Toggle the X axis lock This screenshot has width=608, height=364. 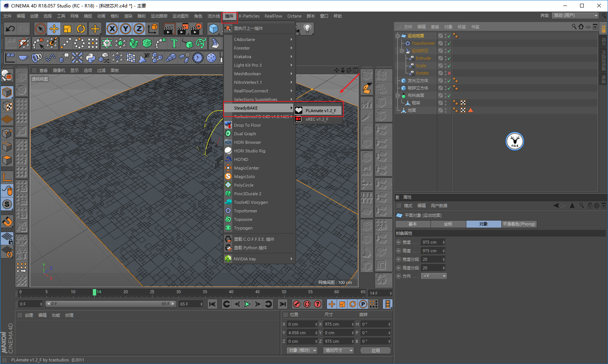(112, 29)
